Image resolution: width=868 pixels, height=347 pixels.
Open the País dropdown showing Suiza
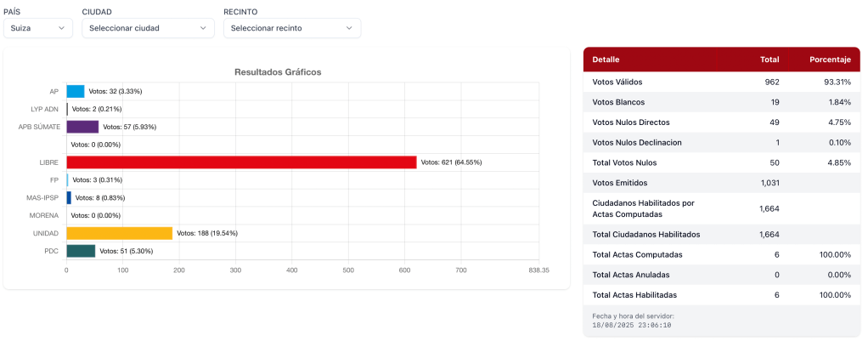coord(38,28)
